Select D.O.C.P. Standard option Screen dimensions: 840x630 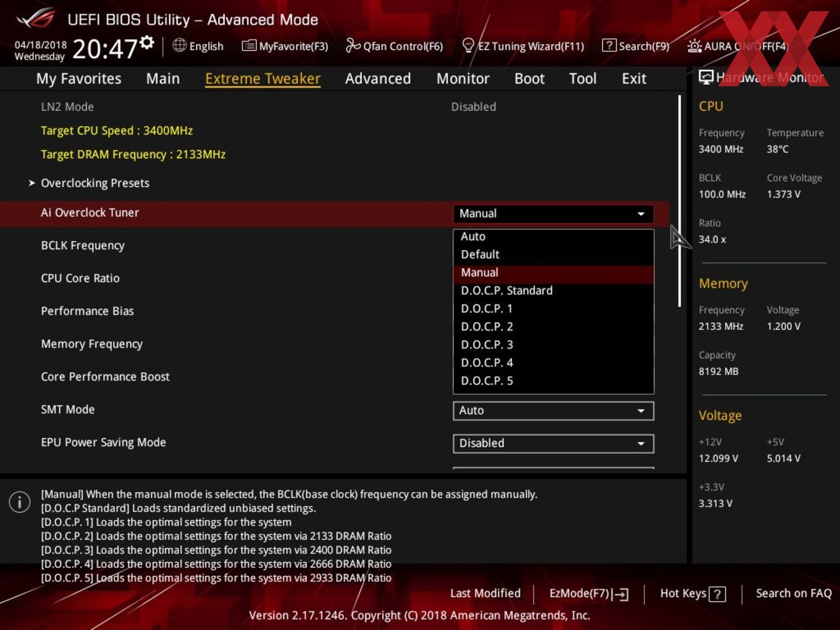coord(553,290)
